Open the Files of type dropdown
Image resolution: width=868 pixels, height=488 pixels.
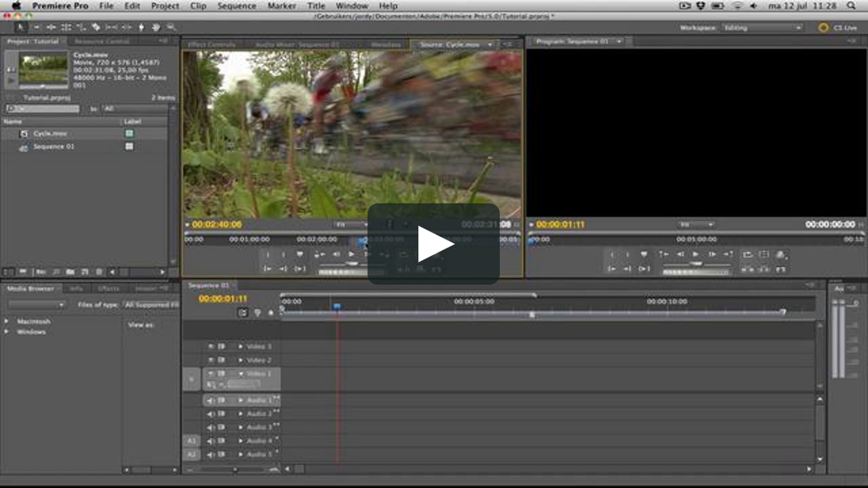tap(151, 305)
